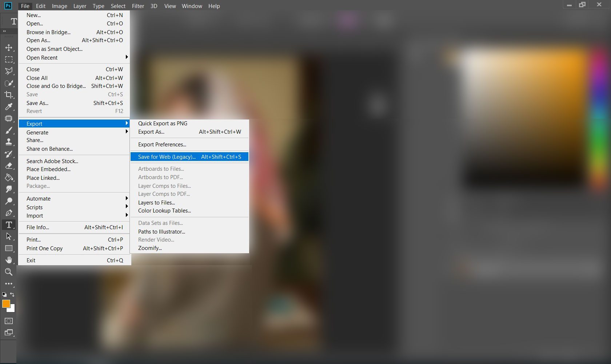Open the Layer menu
Image resolution: width=611 pixels, height=364 pixels.
tap(80, 6)
